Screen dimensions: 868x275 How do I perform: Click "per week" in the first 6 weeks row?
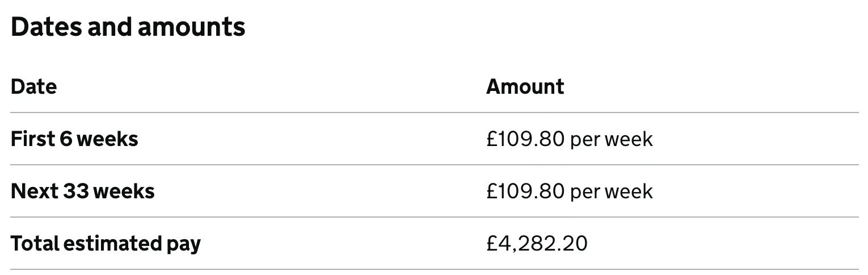click(x=612, y=139)
